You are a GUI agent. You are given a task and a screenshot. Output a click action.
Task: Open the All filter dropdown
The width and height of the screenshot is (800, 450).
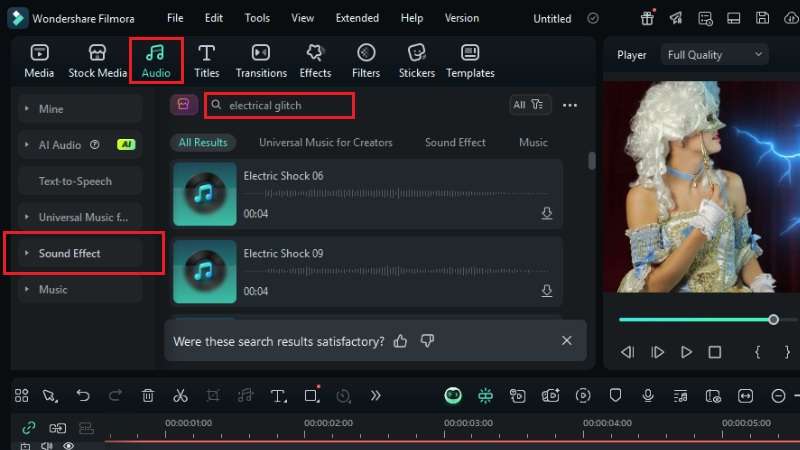pyautogui.click(x=530, y=105)
